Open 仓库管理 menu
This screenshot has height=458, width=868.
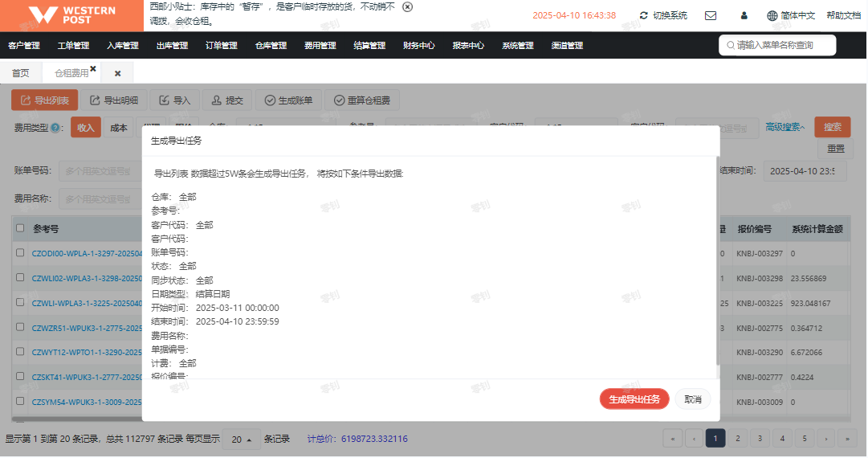tap(271, 46)
